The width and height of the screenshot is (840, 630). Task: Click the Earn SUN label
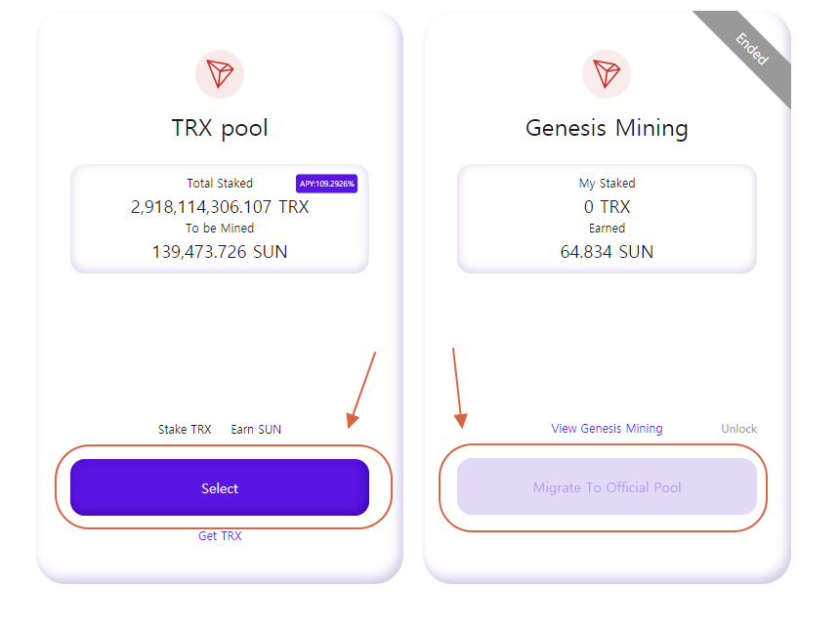click(256, 430)
